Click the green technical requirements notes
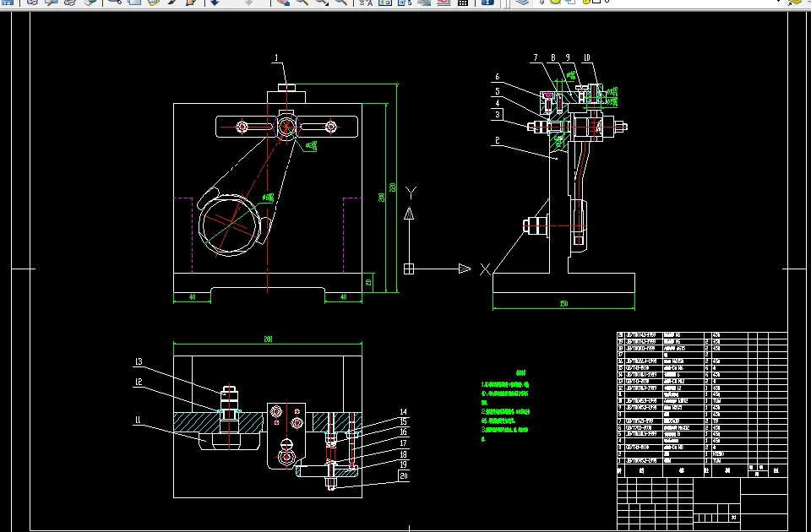The image size is (811, 532). click(505, 407)
